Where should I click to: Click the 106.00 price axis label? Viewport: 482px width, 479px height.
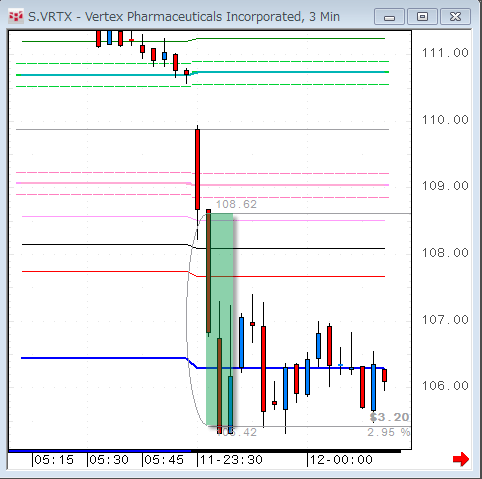coord(445,386)
